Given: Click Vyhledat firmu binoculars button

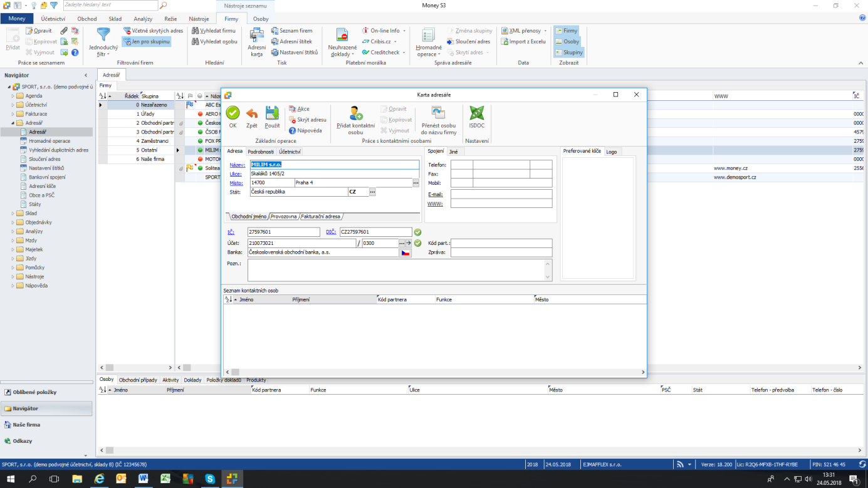Looking at the screenshot, I should coord(214,31).
